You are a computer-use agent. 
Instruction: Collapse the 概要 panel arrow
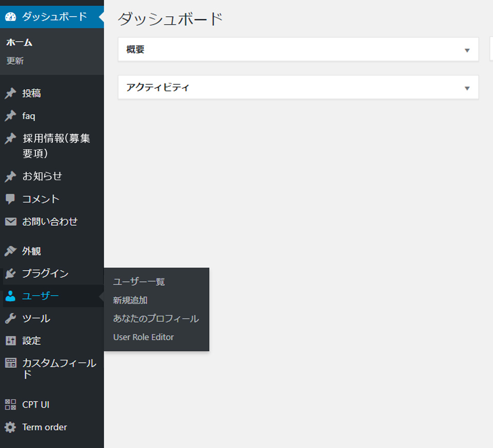point(467,50)
